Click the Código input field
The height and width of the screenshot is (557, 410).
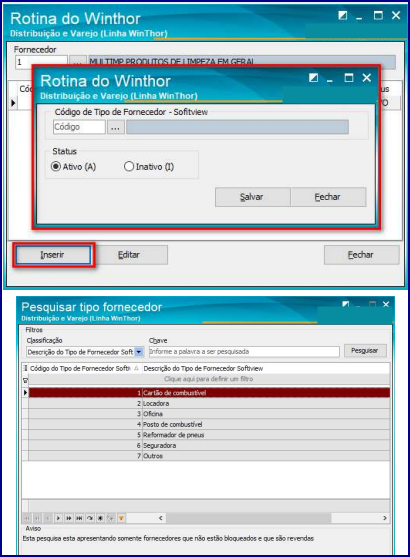pyautogui.click(x=79, y=127)
